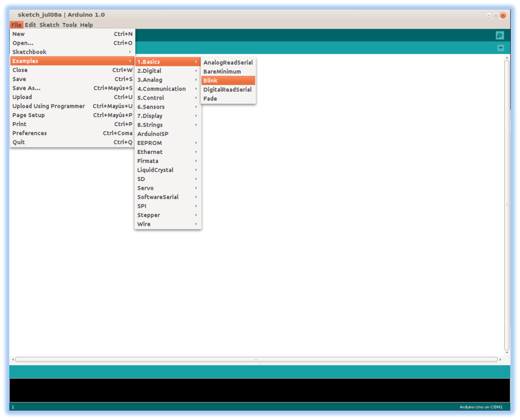Expand the EEPROM library examples
Viewport: 520px width, 420px height.
(168, 143)
